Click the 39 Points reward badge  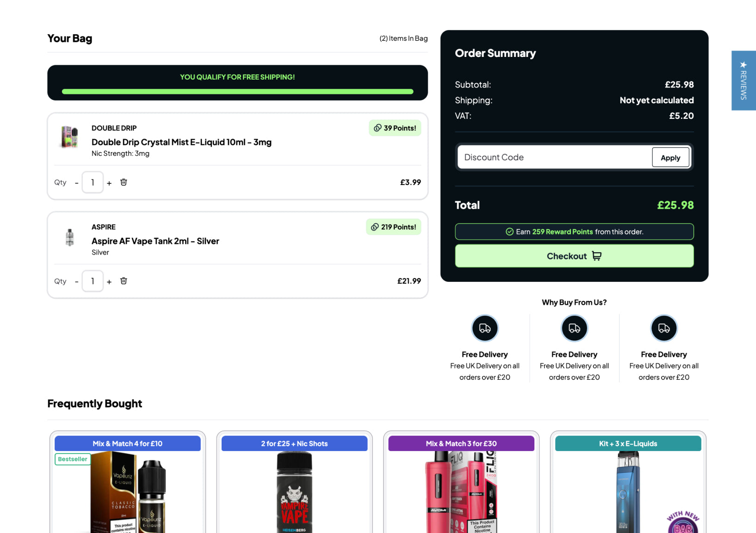[x=395, y=128]
